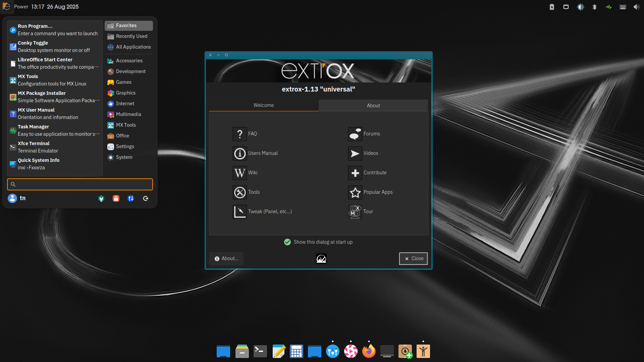The width and height of the screenshot is (644, 362).
Task: Launch the pink media player dock icon
Action: pyautogui.click(x=351, y=351)
